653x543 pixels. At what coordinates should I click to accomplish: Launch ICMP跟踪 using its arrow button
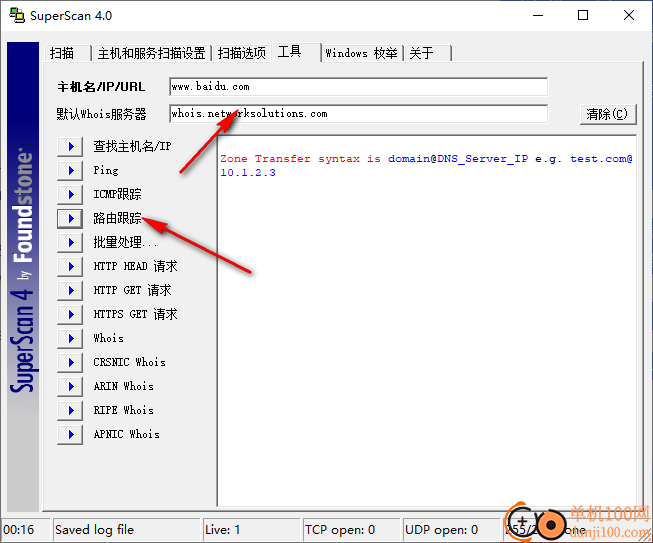pyautogui.click(x=70, y=194)
